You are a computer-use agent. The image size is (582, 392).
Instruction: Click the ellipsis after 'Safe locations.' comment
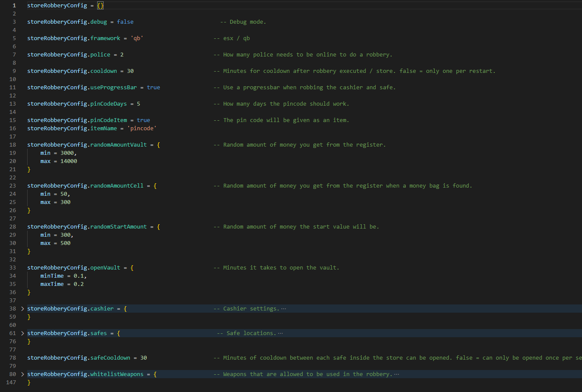tap(281, 333)
